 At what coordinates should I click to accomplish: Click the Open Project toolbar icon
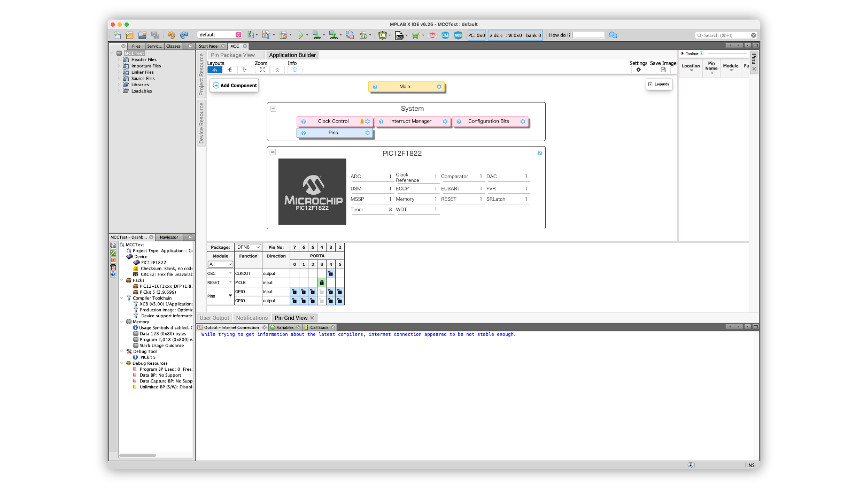coord(142,35)
